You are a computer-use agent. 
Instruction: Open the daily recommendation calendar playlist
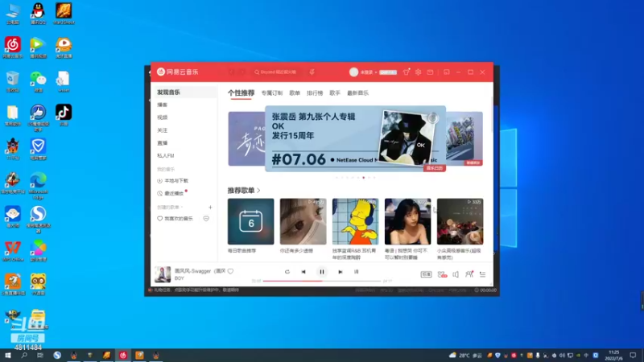tap(250, 222)
